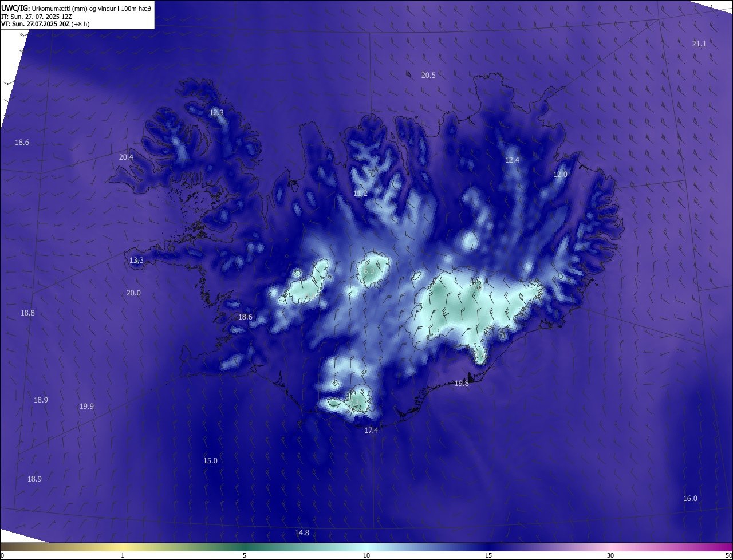Viewport: 733px width, 560px height.
Task: Click the 6.9 value on the central glacier
Action: [369, 270]
